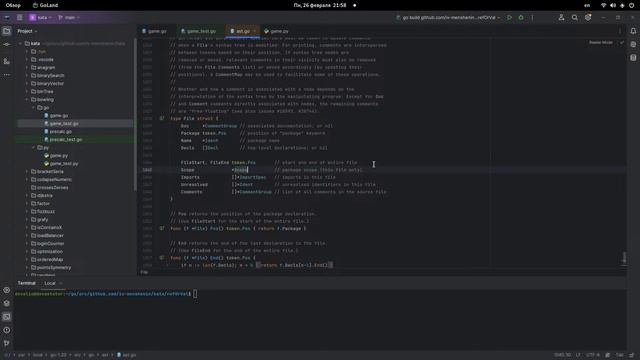
Task: Collapse the py subfolder under bowling
Action: (33, 147)
